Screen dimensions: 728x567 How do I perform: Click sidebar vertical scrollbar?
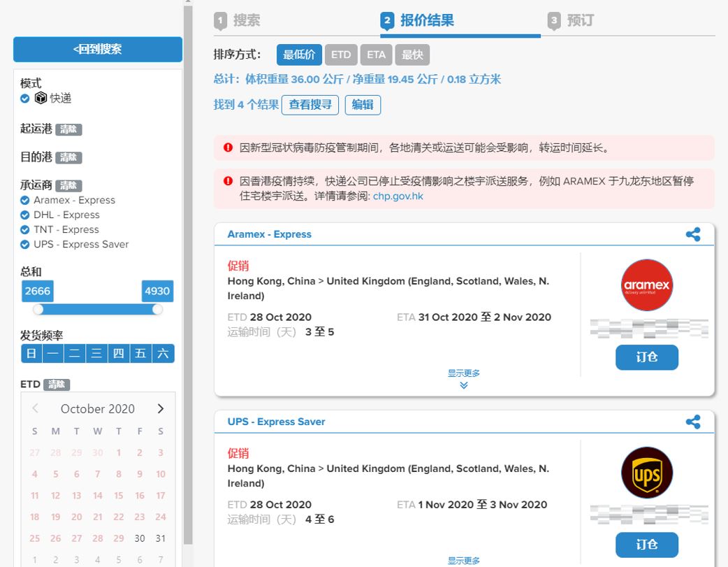(x=188, y=274)
